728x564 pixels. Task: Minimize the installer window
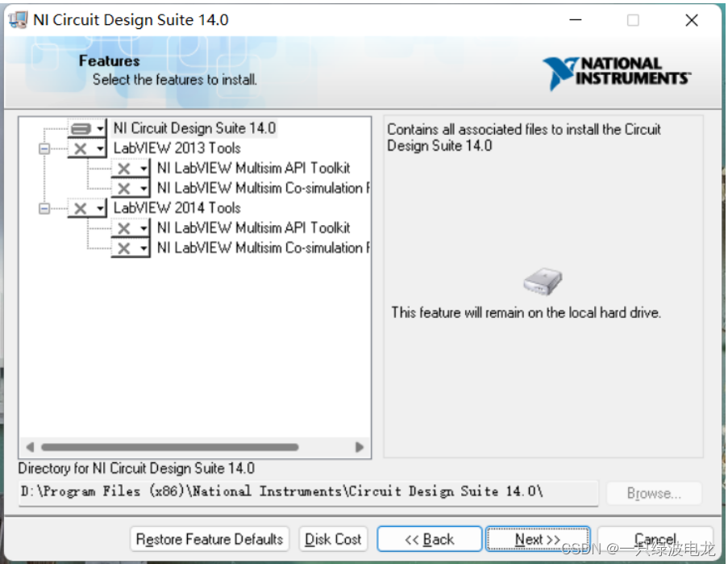pos(576,20)
